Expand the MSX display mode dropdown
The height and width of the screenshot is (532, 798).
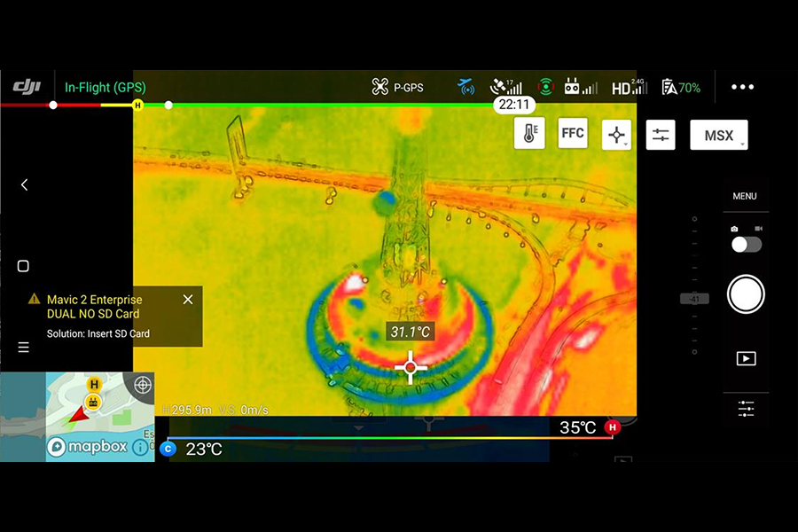(719, 135)
